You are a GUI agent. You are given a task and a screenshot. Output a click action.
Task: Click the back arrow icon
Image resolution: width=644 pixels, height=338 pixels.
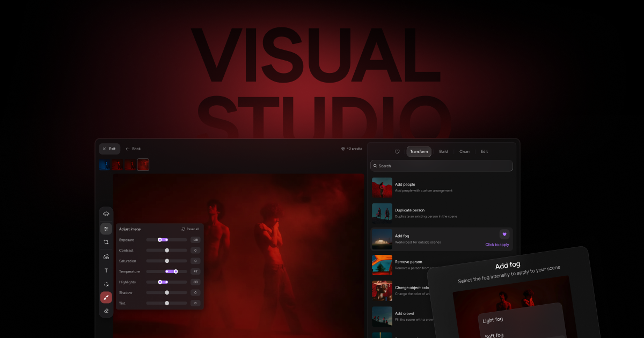[128, 149]
